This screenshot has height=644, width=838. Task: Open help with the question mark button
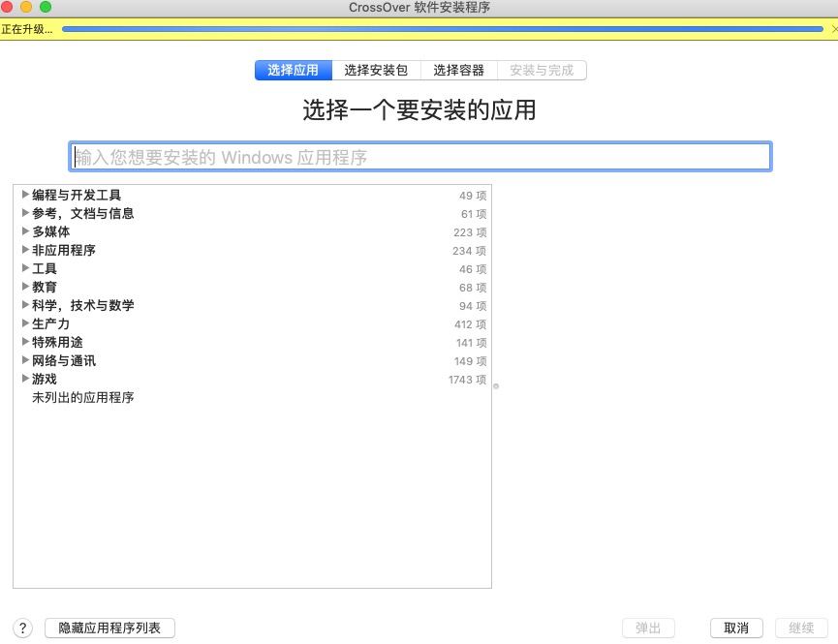click(22, 628)
